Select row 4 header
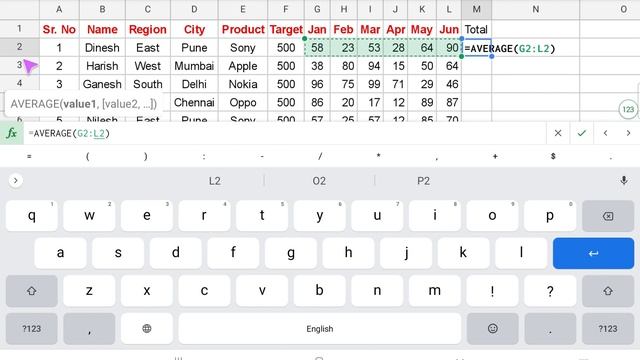This screenshot has height=360, width=640. 19,84
